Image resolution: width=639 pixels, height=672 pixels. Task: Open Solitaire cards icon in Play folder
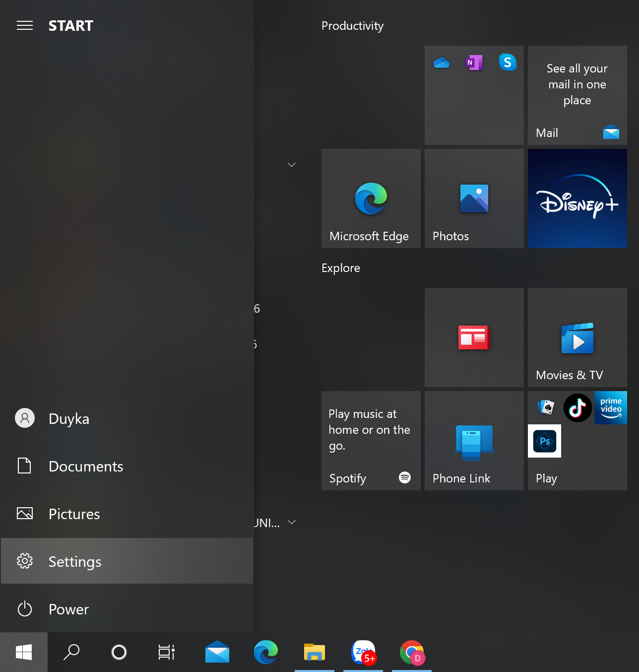click(x=545, y=408)
